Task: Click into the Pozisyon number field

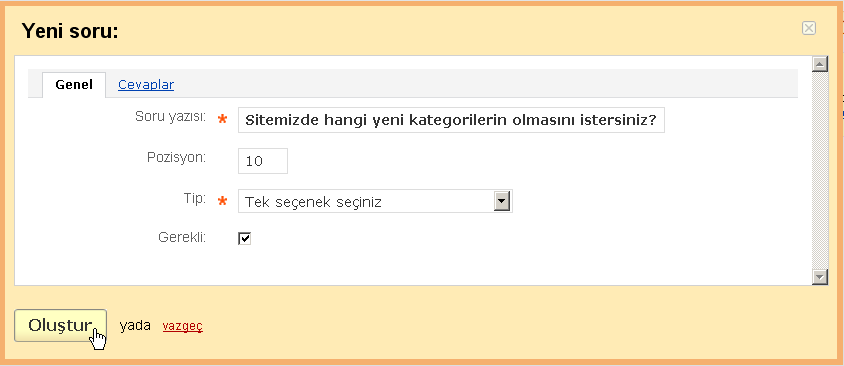Action: pyautogui.click(x=263, y=161)
